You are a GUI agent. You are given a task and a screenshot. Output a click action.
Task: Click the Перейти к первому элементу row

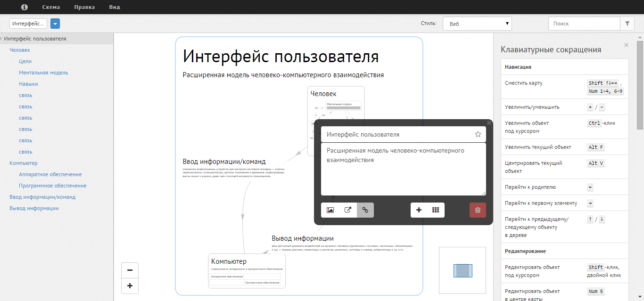564,203
